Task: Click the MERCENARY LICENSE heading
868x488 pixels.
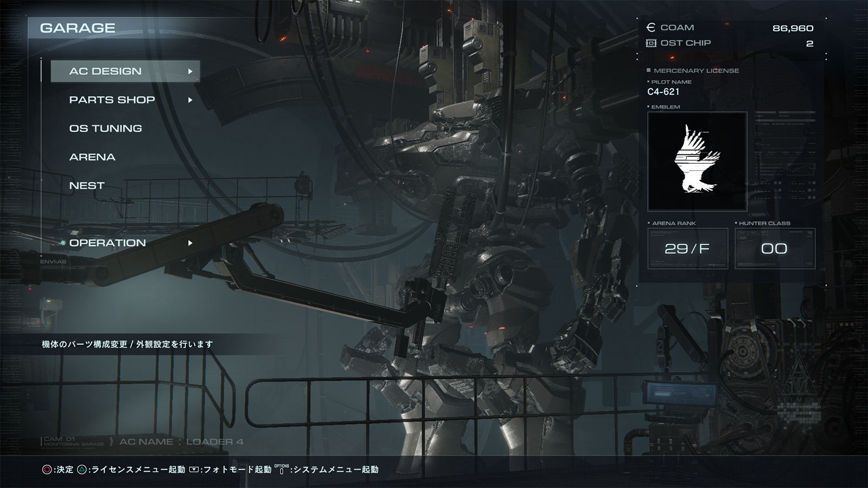Action: (696, 70)
